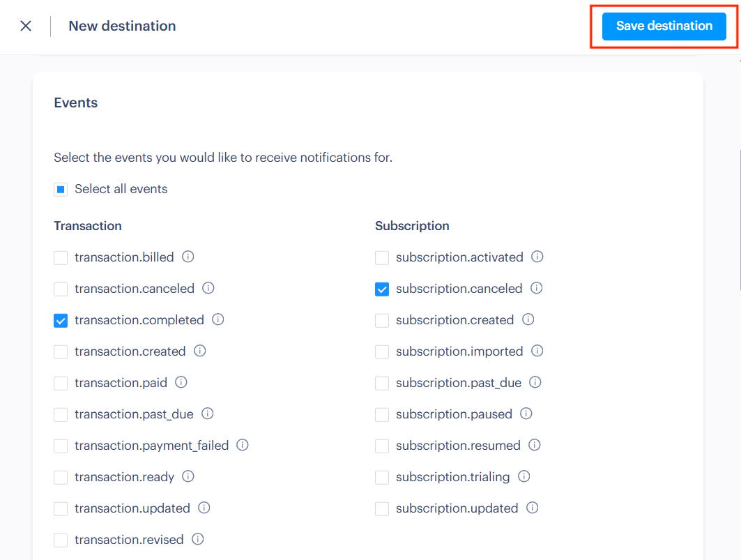Click info icon next to subscription.past_due

tap(535, 383)
